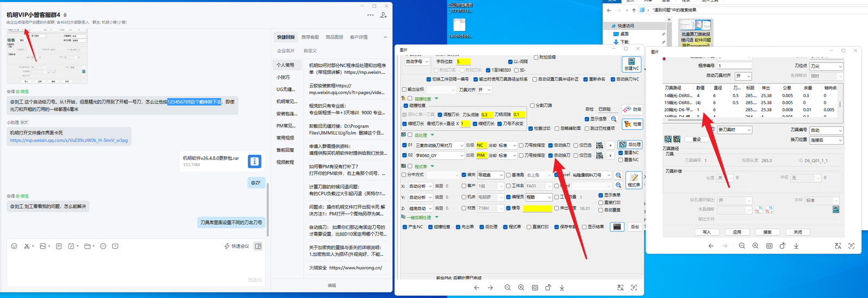868x298 pixels.
Task: Open the 自动字母 dropdown
Action: point(418,61)
